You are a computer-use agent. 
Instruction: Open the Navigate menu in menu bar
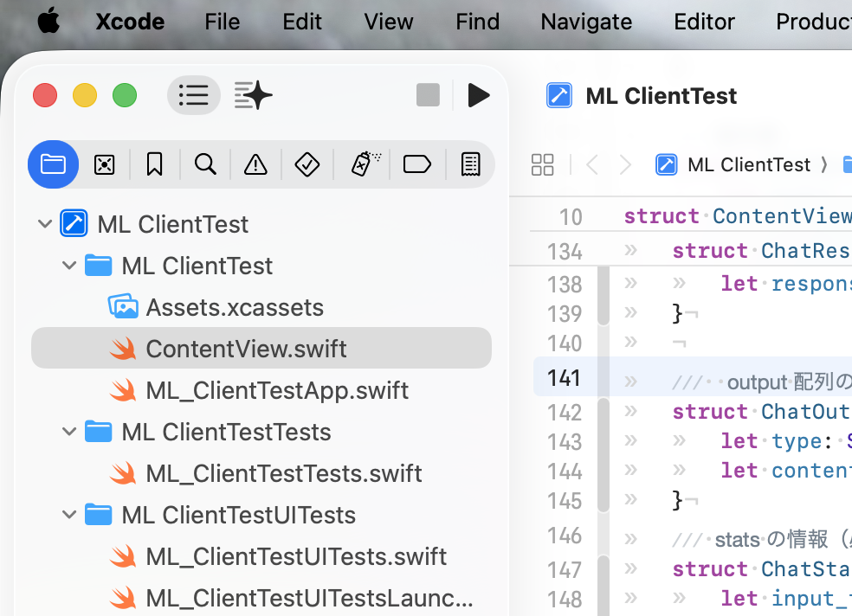click(x=586, y=22)
